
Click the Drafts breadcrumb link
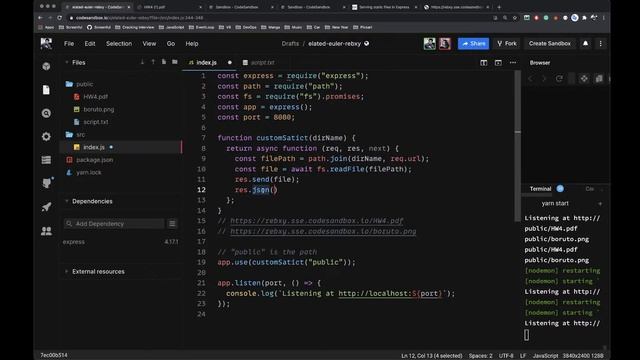tap(290, 43)
